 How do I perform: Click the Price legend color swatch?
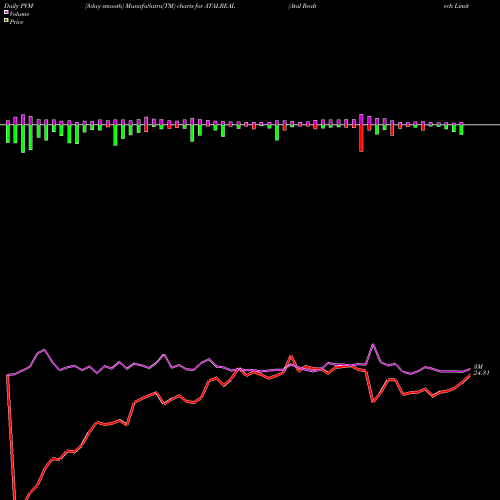6,20
